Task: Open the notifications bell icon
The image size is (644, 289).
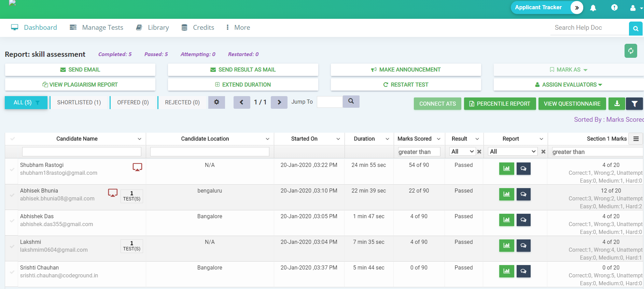Action: point(593,8)
